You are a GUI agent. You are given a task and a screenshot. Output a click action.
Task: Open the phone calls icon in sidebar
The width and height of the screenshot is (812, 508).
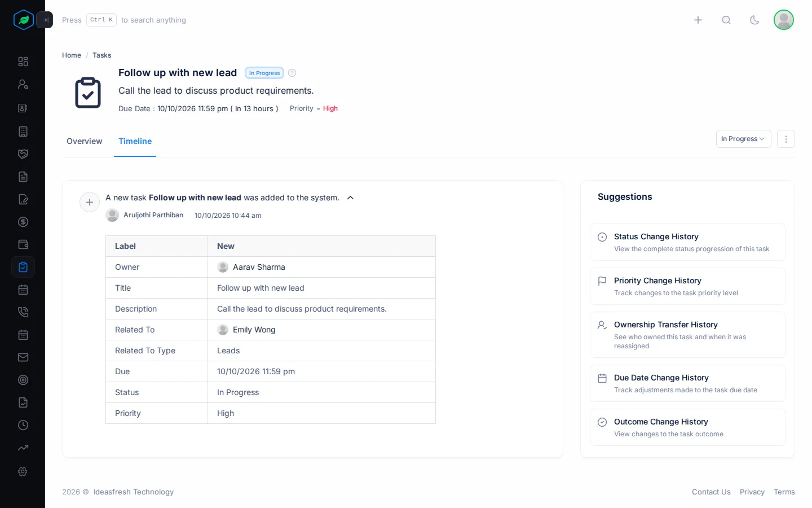point(23,312)
